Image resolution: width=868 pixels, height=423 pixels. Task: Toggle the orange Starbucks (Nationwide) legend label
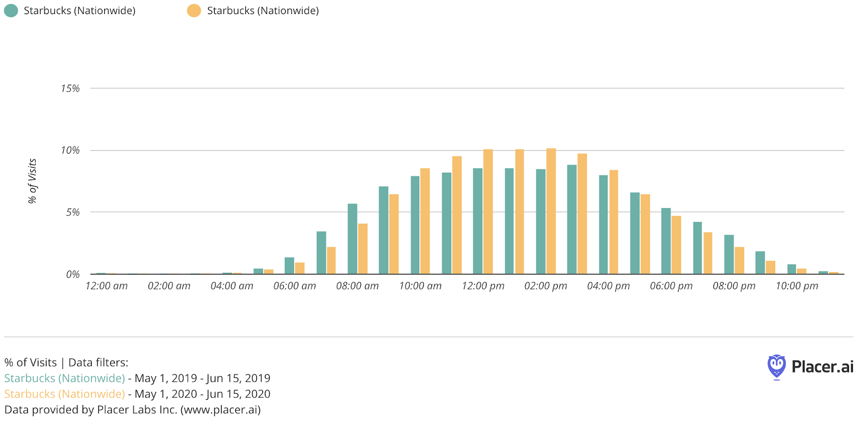[263, 10]
